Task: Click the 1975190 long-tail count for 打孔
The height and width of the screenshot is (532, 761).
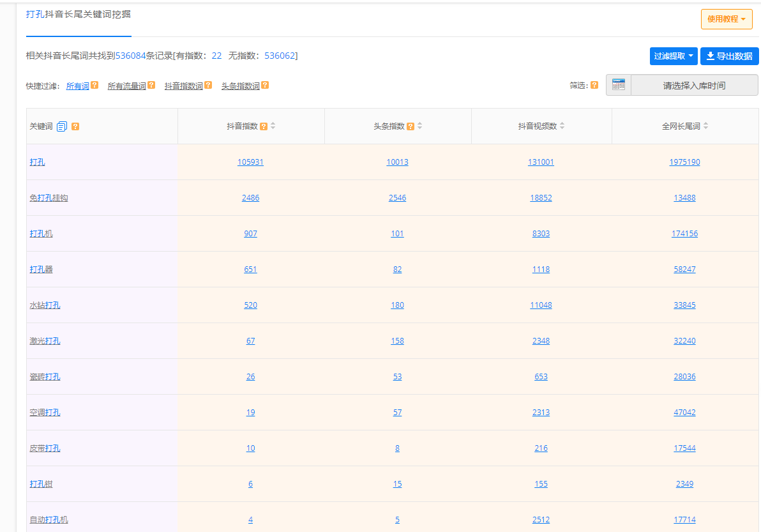Action: coord(684,162)
